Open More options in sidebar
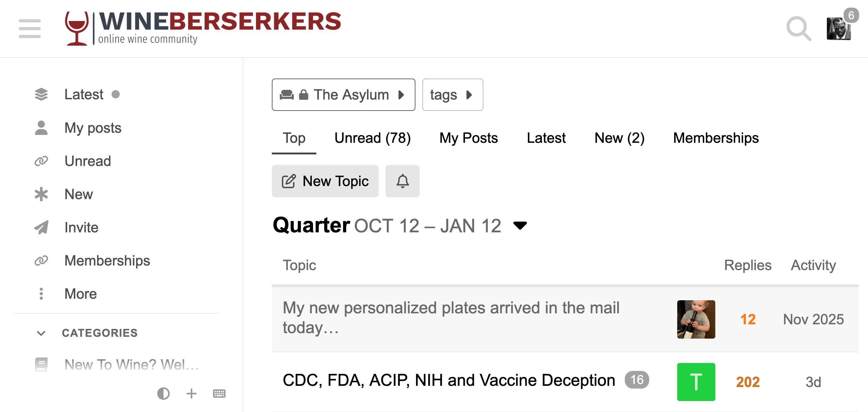Image resolution: width=868 pixels, height=412 pixels. pos(80,294)
